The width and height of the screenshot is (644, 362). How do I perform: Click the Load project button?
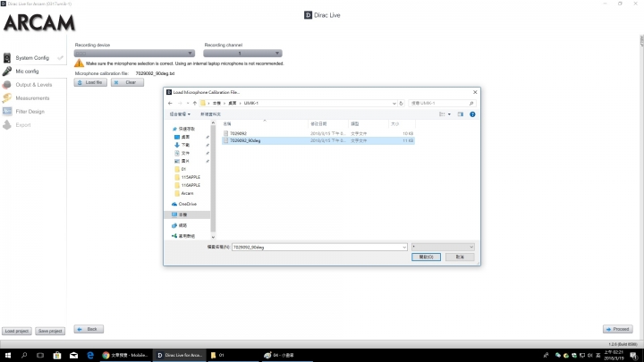tap(17, 331)
